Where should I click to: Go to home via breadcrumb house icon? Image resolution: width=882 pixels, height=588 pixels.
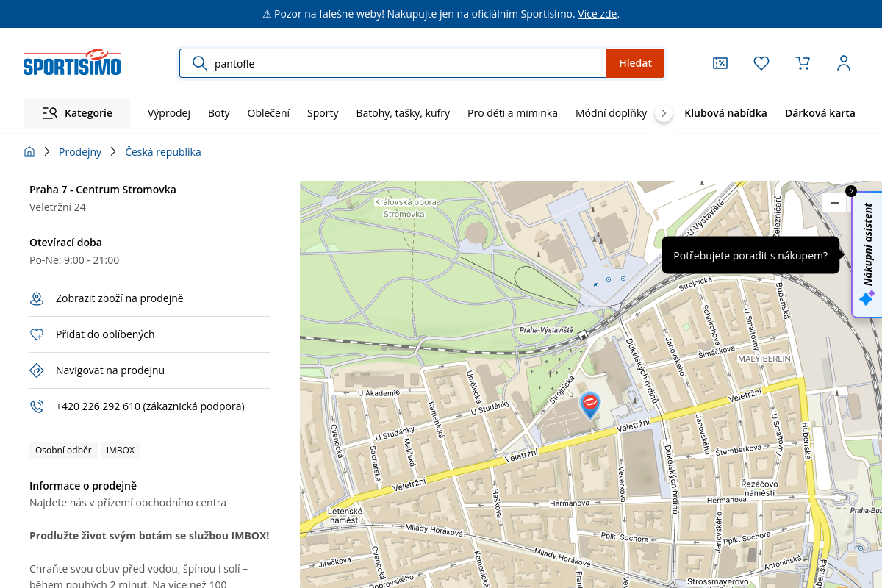point(29,151)
